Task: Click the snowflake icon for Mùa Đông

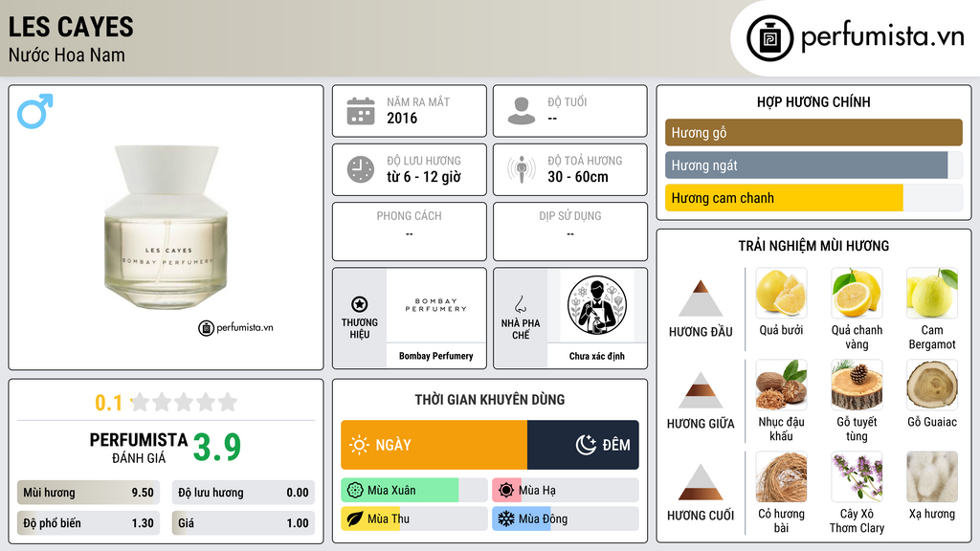Action: pos(506,519)
